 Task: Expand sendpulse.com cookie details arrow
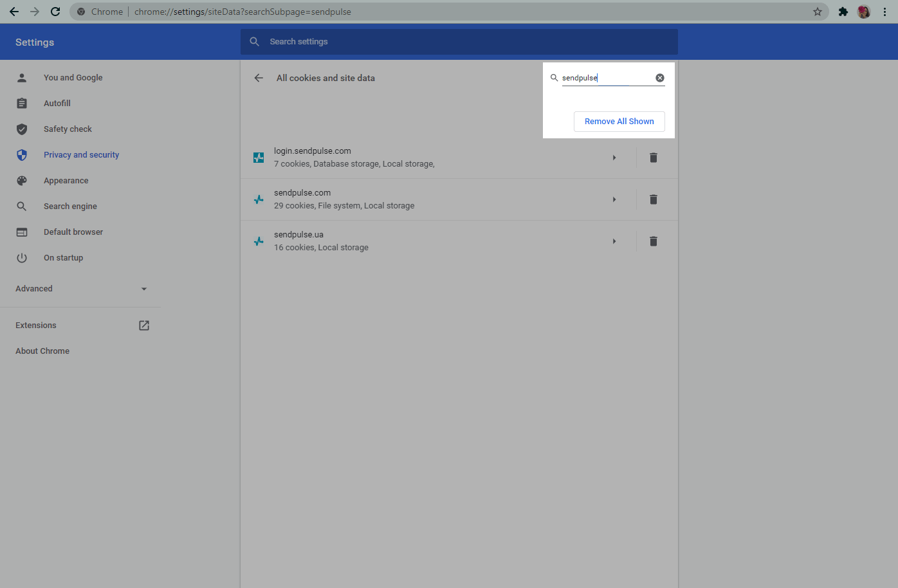pos(614,199)
